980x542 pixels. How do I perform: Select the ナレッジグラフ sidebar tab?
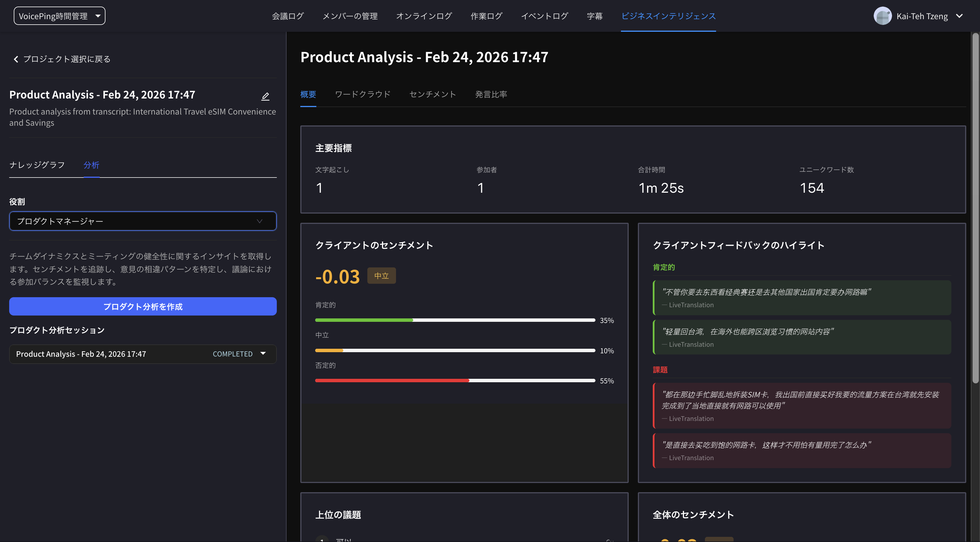click(36, 165)
